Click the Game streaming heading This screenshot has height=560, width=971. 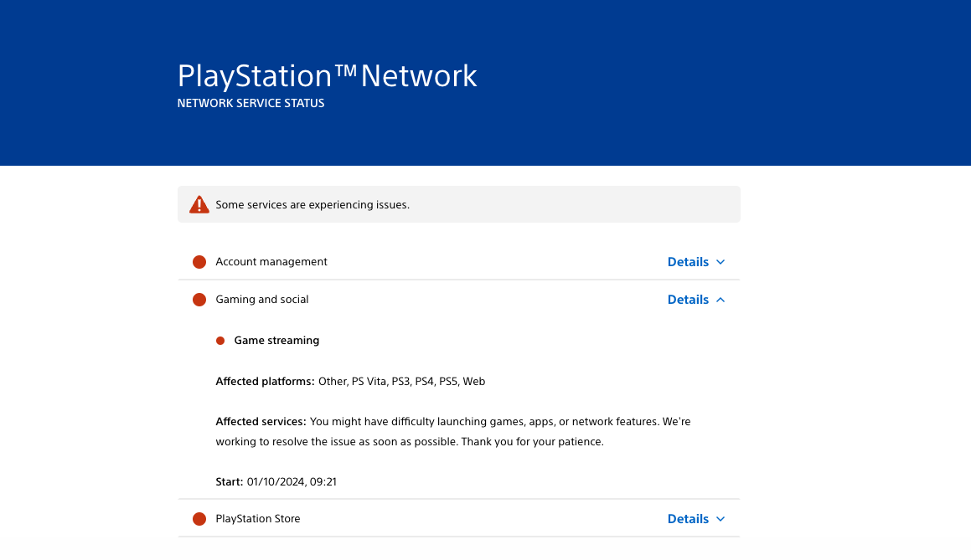pyautogui.click(x=276, y=341)
